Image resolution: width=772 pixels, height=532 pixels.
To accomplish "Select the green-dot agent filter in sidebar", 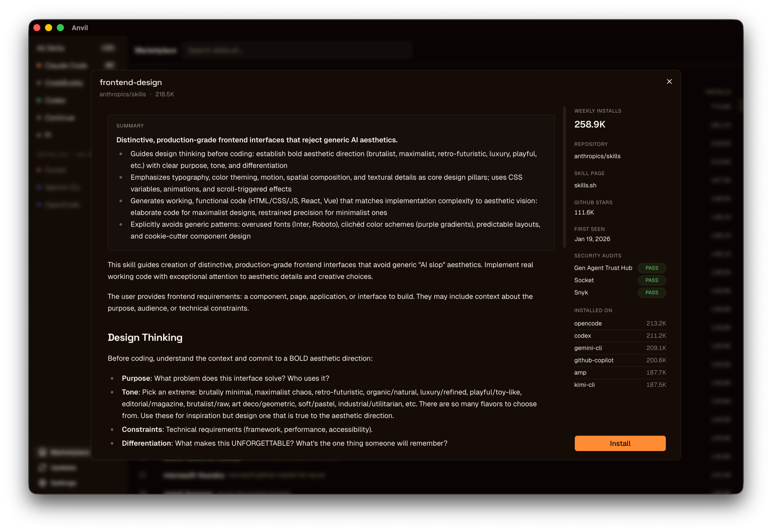I will (x=53, y=100).
